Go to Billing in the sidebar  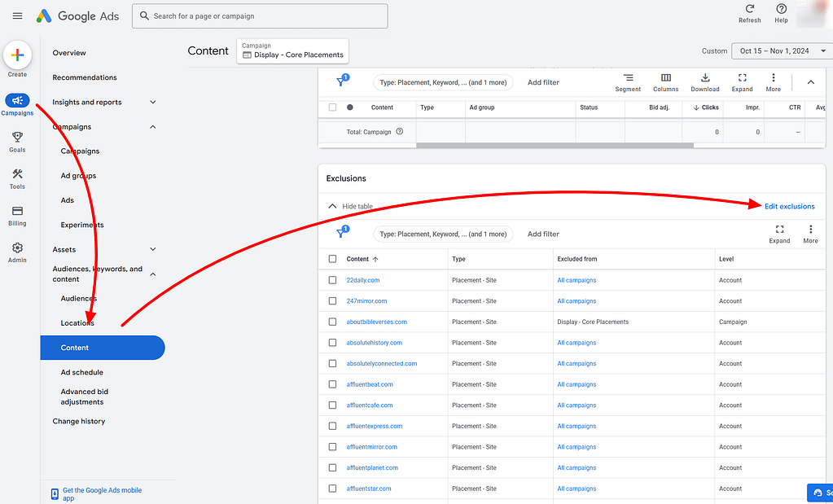(17, 211)
